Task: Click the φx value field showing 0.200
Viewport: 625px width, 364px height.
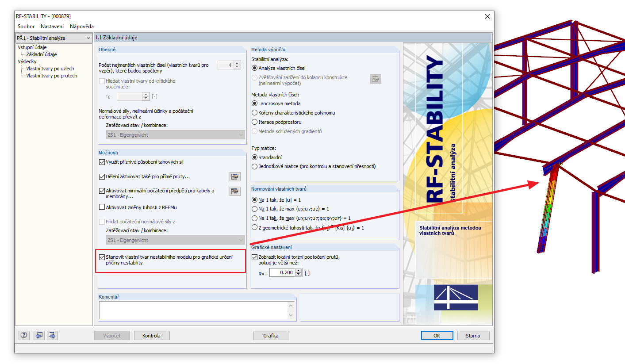Action: coord(282,273)
